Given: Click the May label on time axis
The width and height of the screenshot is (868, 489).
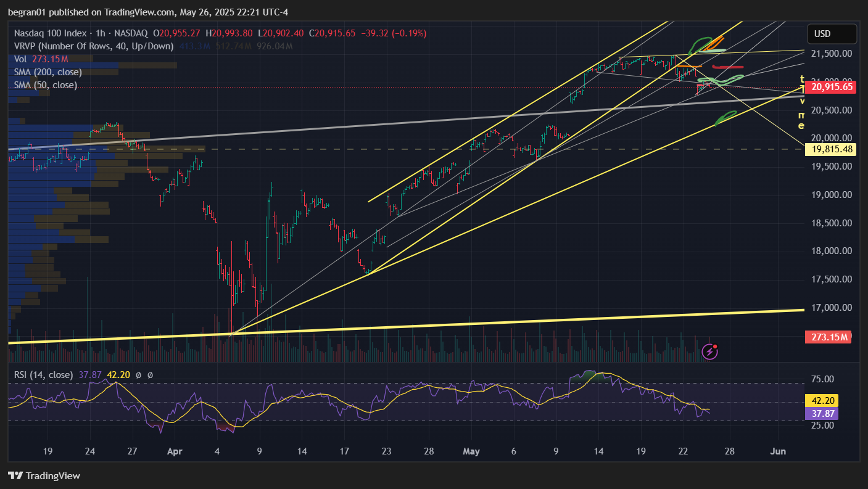Looking at the screenshot, I should 471,451.
